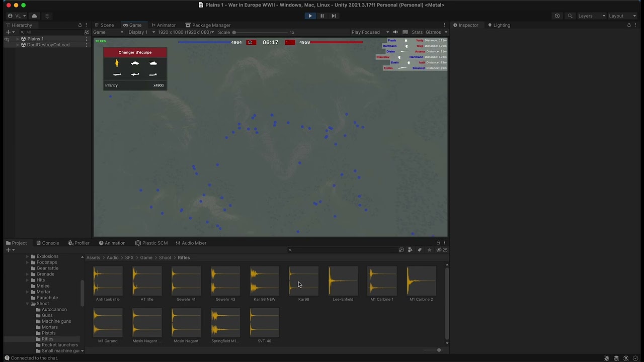The image size is (644, 362).
Task: Open the Undo History icon
Action: tap(557, 16)
